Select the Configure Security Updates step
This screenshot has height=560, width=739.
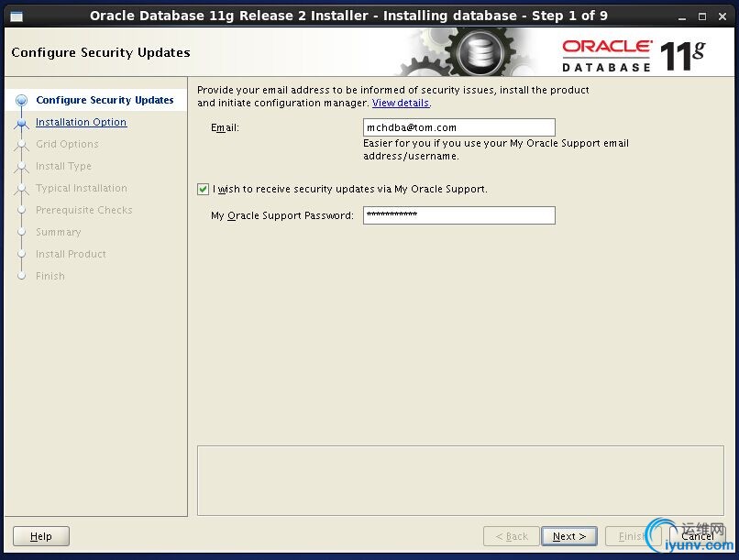[105, 100]
